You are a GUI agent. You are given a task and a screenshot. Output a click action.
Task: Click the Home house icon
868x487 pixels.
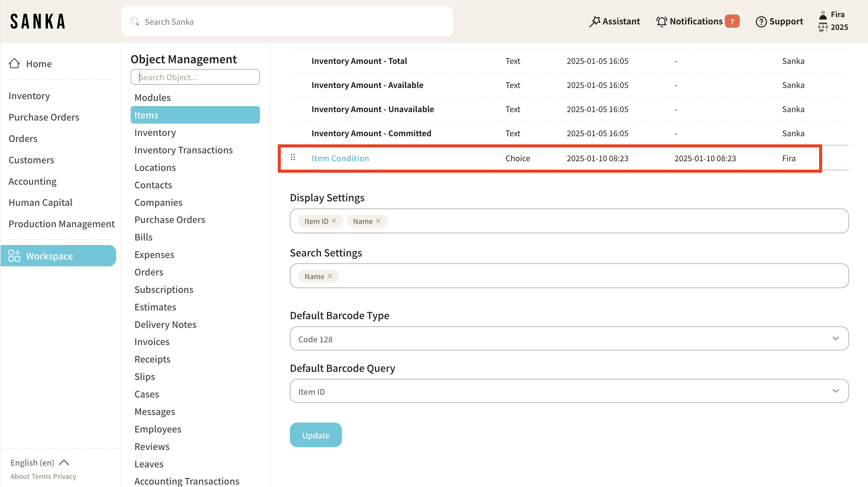click(14, 63)
